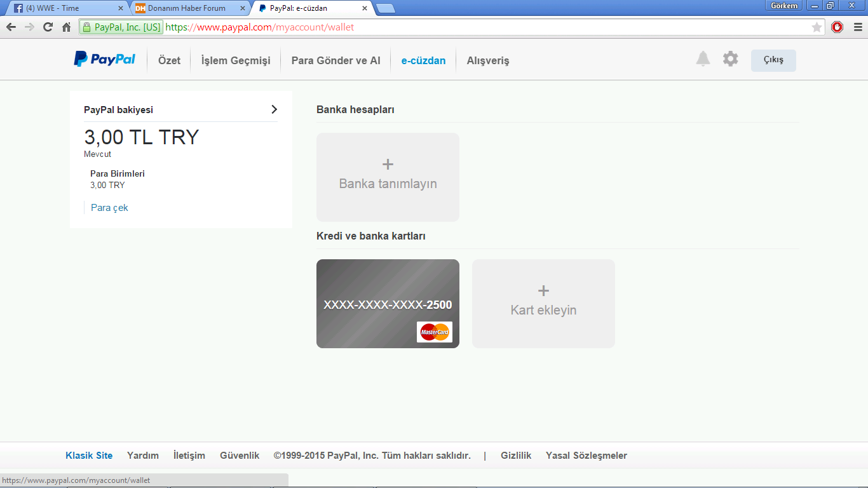The image size is (868, 488).
Task: Click the Görkem profile button
Action: point(784,6)
